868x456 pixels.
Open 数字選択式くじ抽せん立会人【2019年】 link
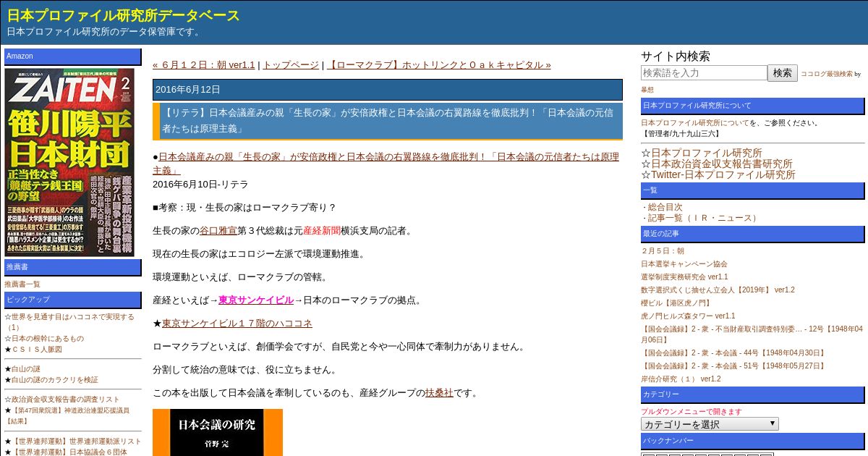click(718, 290)
